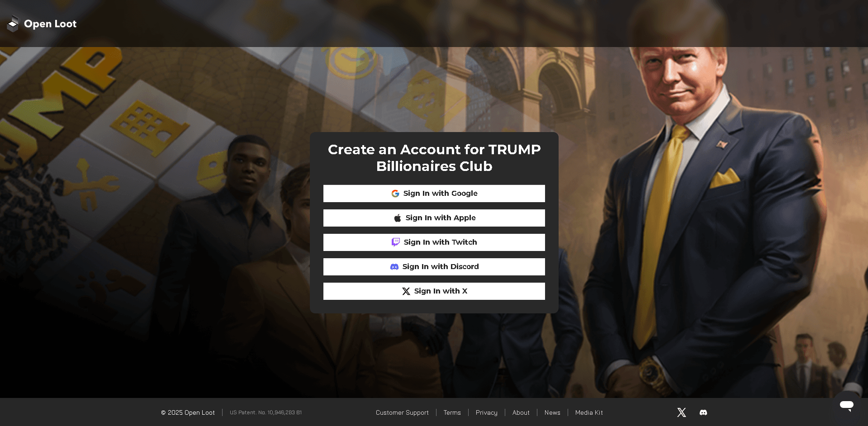Click the X logo in sign-in button
This screenshot has width=868, height=426.
406,291
